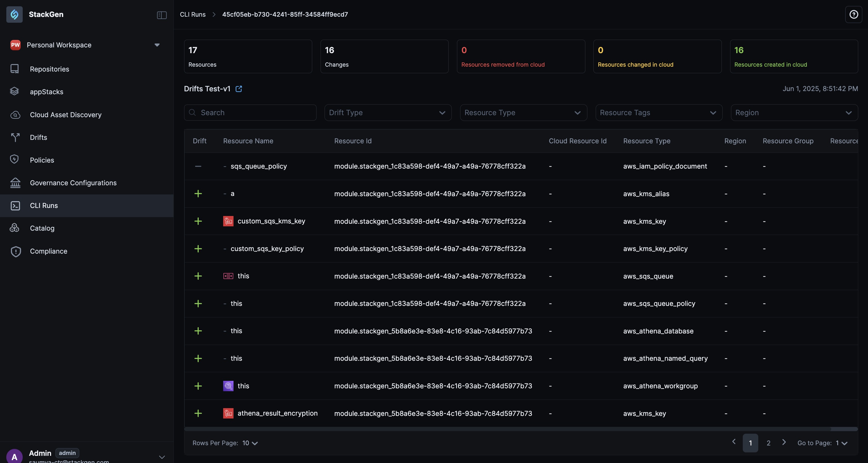Click the Compliance shield icon
The width and height of the screenshot is (868, 463).
click(x=16, y=251)
